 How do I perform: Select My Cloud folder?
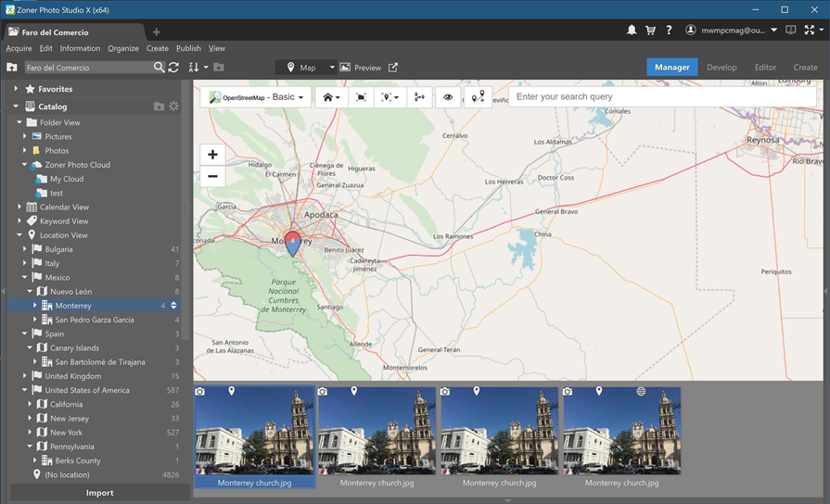pyautogui.click(x=67, y=179)
